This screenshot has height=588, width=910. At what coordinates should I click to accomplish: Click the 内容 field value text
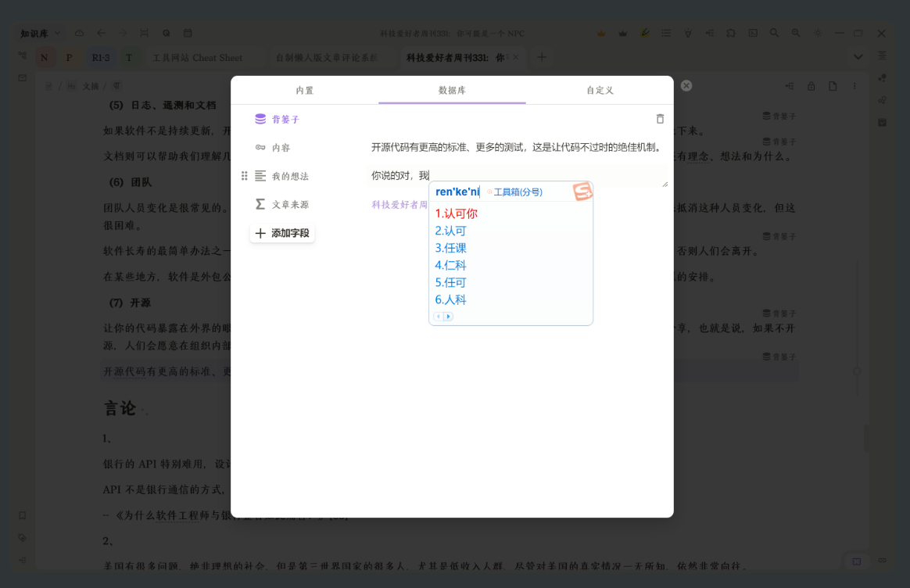(517, 148)
